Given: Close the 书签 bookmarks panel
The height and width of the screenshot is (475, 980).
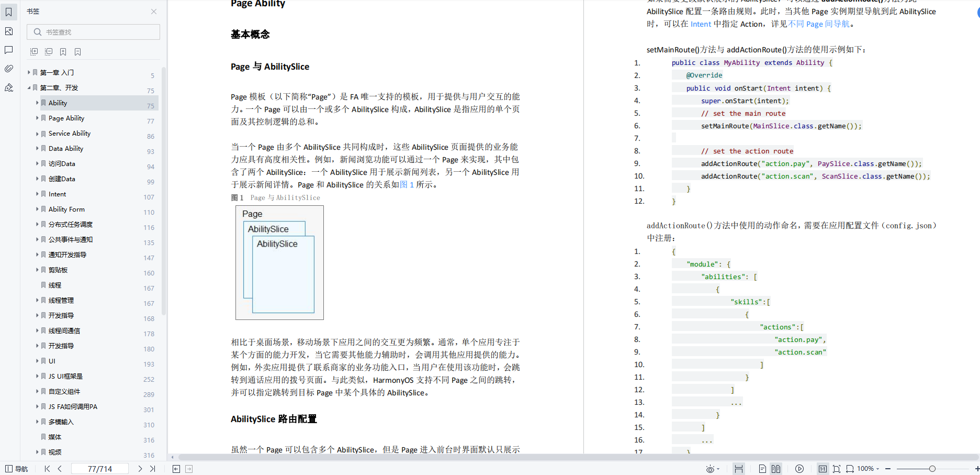Looking at the screenshot, I should 154,12.
